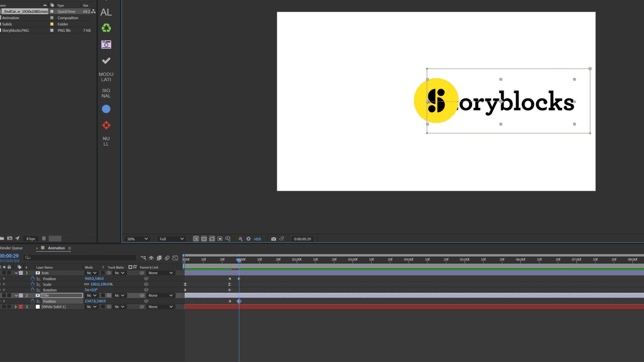Open the Show Channel color icon menu
Viewport: 644px width, 362px height.
[x=240, y=239]
